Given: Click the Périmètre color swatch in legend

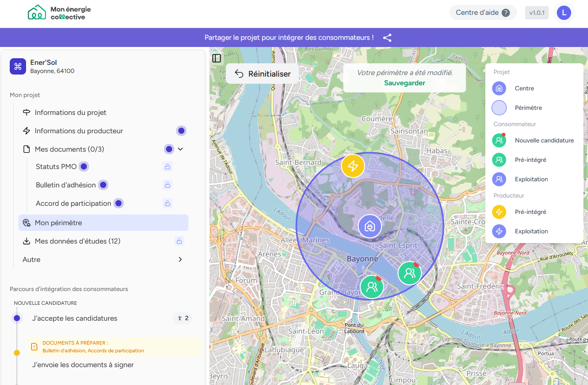Looking at the screenshot, I should pos(499,108).
